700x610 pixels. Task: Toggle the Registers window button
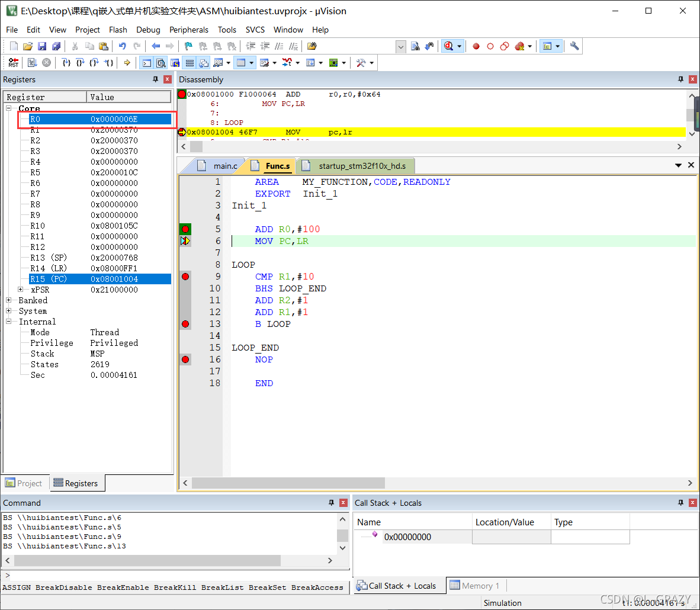[x=190, y=63]
